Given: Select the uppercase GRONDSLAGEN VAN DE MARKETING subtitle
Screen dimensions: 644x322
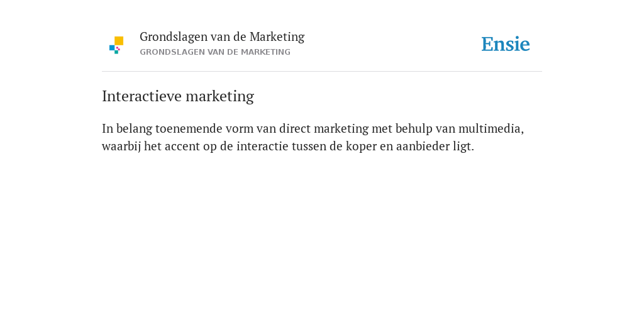Looking at the screenshot, I should tap(215, 52).
